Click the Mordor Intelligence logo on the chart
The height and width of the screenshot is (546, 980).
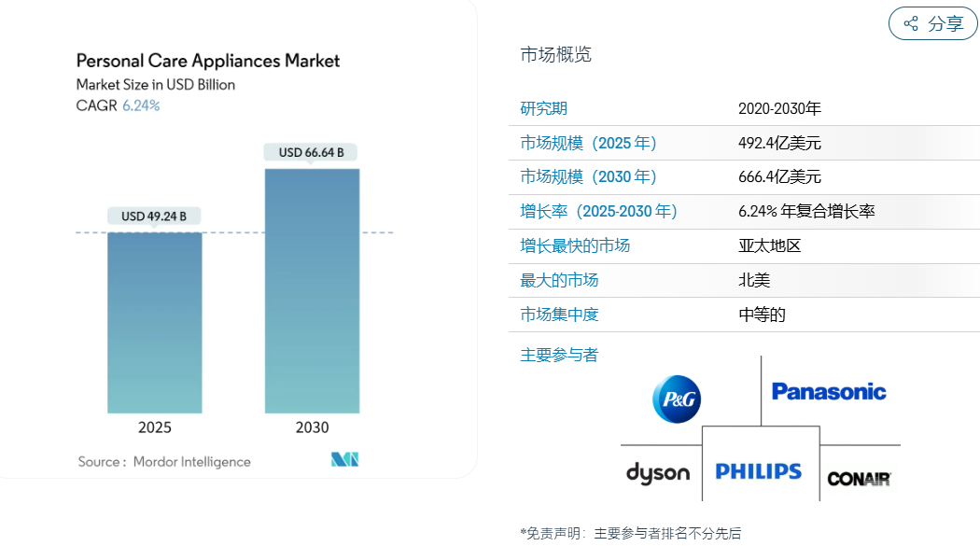(x=343, y=460)
